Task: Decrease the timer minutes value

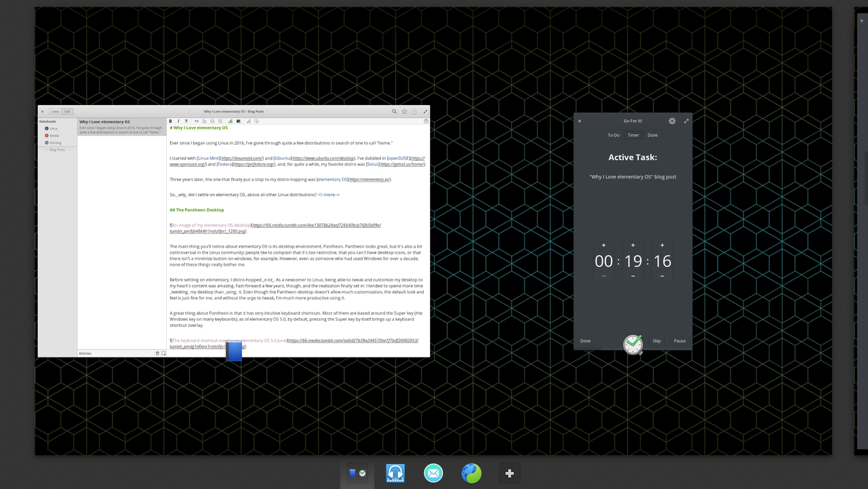Action: pos(633,275)
